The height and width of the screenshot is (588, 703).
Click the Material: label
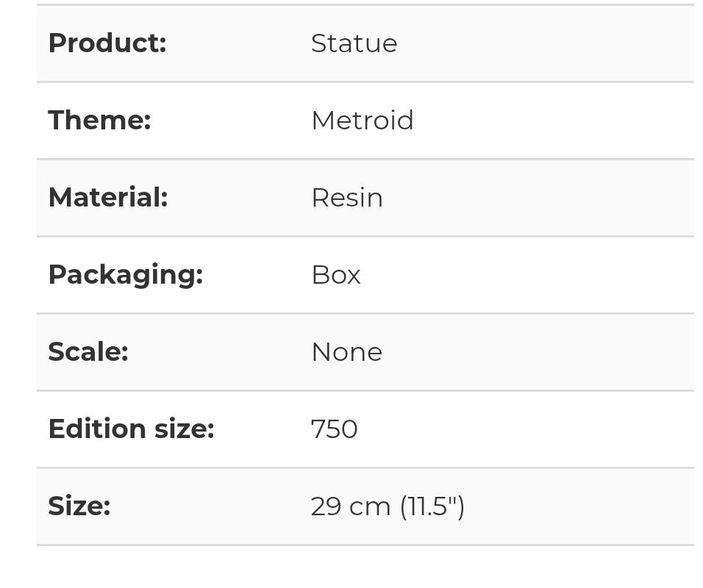click(108, 198)
